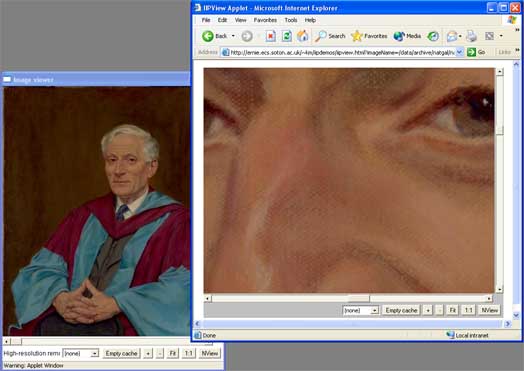Click the browser page horizontal scroll left arrow
This screenshot has height=371, width=524.
pos(197,324)
